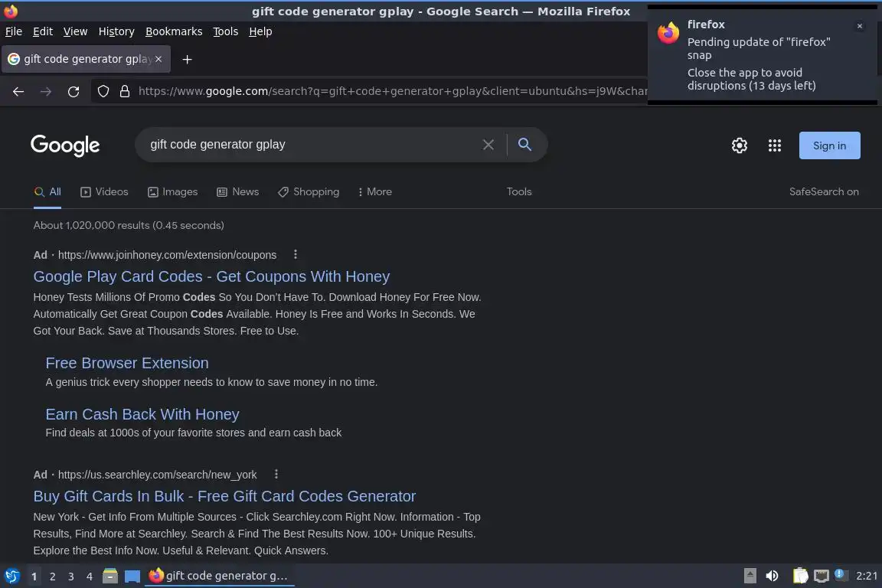Click the clock showing 2:21
Image resolution: width=882 pixels, height=588 pixels.
pos(867,576)
